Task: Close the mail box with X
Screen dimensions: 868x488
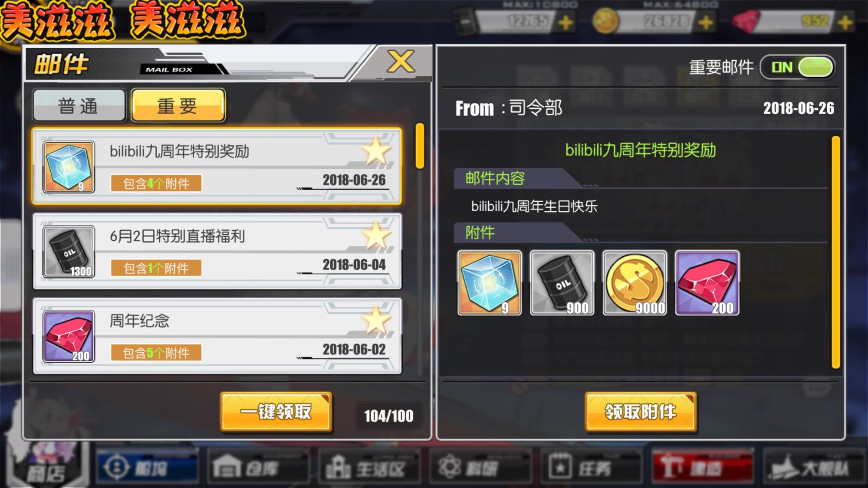Action: click(x=401, y=61)
